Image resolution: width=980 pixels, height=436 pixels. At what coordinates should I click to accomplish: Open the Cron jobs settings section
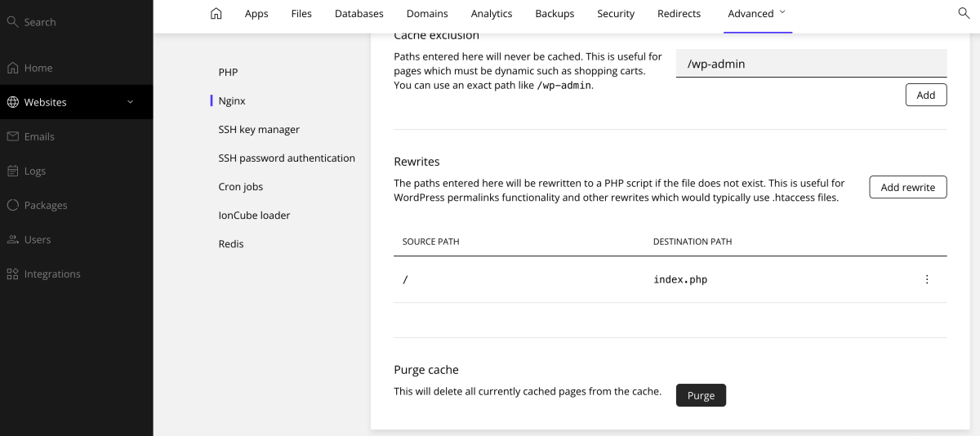click(x=241, y=186)
